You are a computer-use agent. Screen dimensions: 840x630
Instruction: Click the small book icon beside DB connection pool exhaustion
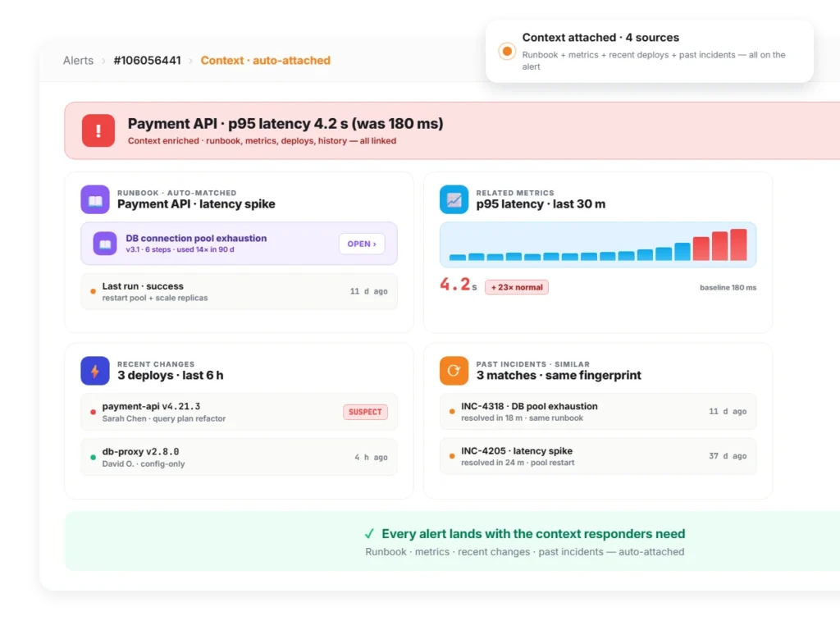[105, 244]
